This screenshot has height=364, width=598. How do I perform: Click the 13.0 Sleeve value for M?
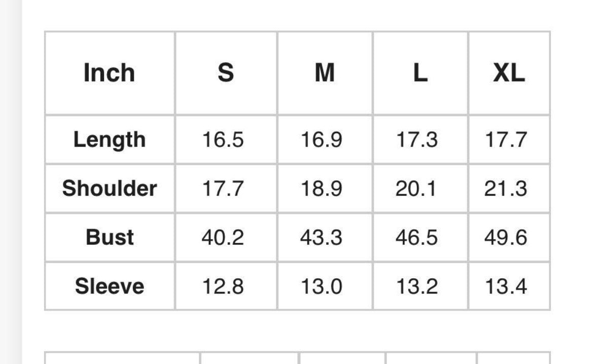coord(322,286)
